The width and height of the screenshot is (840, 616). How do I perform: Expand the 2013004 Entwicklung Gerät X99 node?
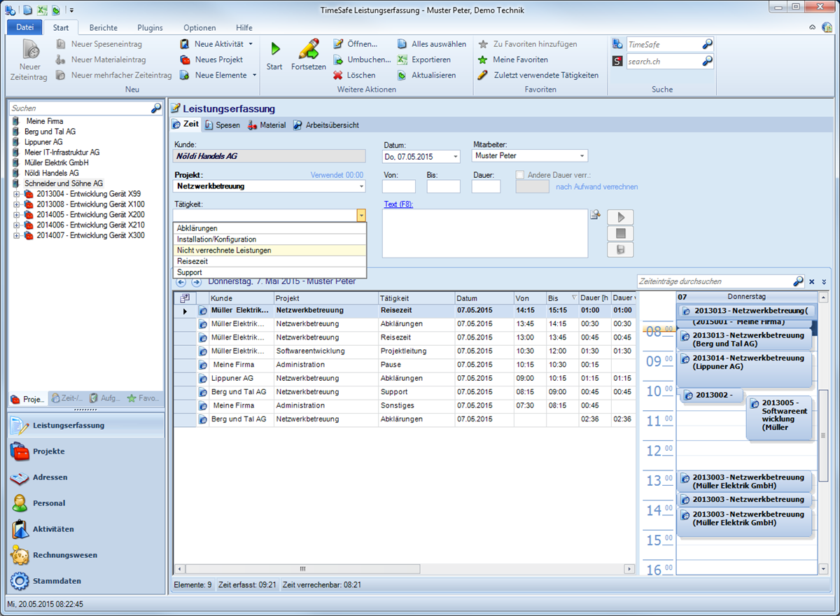coord(16,194)
